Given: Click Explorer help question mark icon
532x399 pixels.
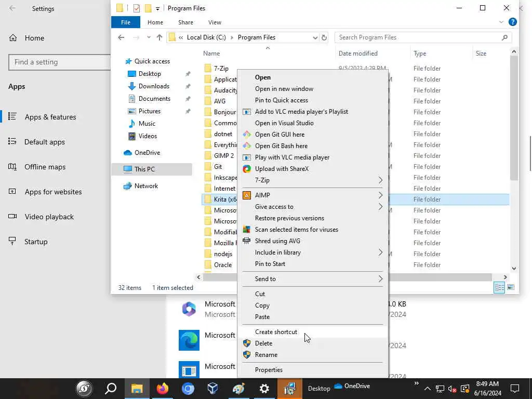Looking at the screenshot, I should tap(513, 22).
